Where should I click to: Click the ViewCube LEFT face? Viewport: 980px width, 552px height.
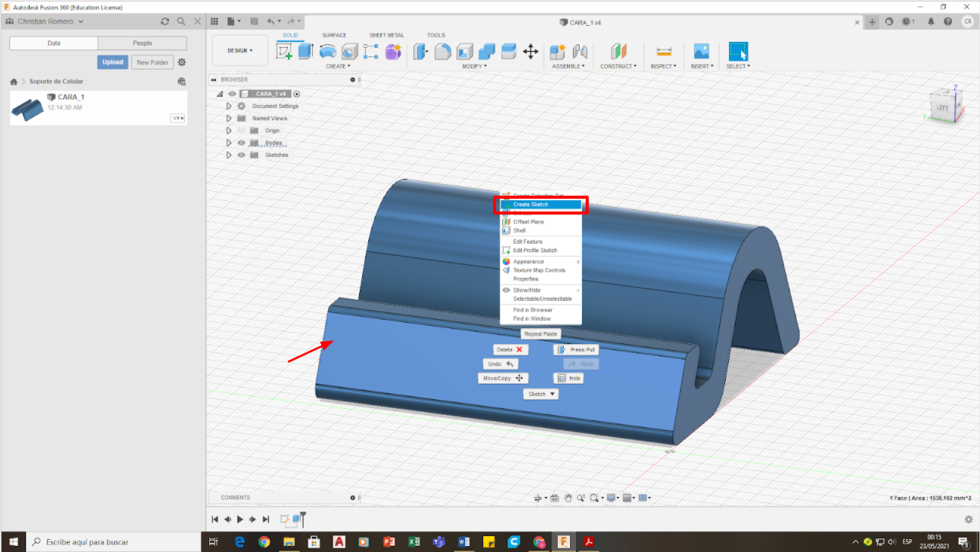point(942,108)
